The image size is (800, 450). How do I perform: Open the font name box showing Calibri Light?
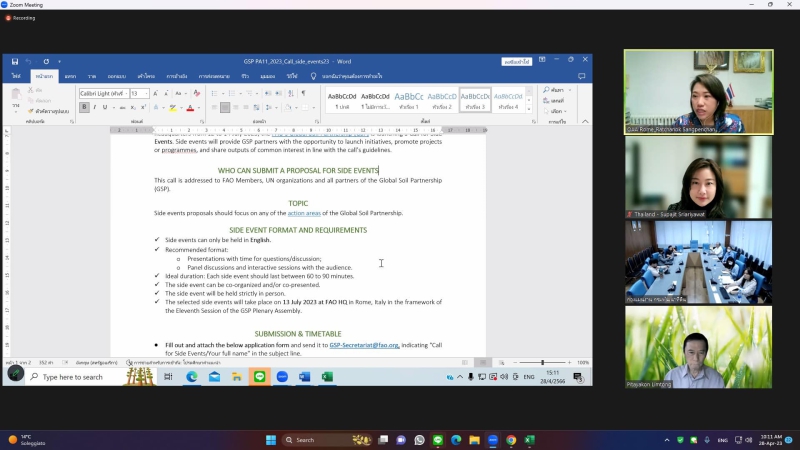(104, 93)
